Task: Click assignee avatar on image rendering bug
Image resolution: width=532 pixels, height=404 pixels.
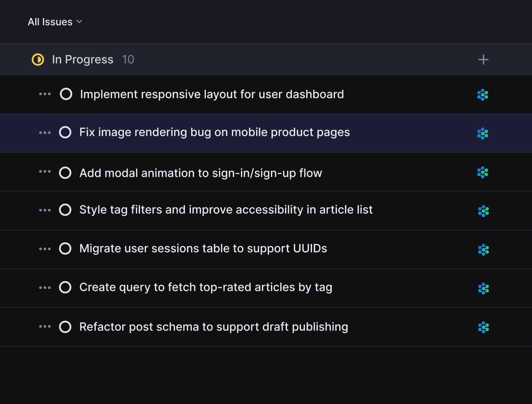Action: tap(483, 133)
